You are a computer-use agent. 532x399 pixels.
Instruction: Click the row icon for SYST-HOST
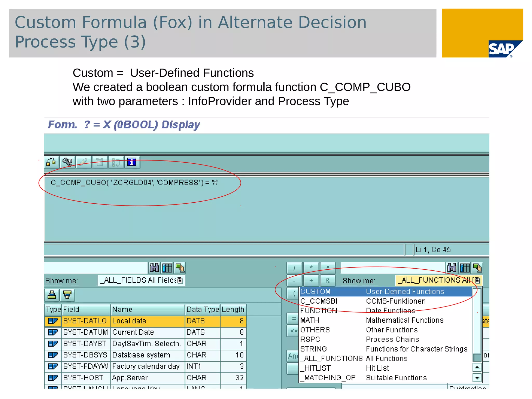pyautogui.click(x=53, y=378)
